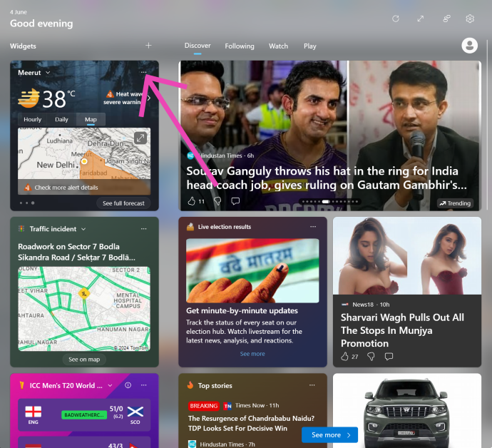Image resolution: width=492 pixels, height=448 pixels.
Task: Open the Play tab
Action: [310, 46]
